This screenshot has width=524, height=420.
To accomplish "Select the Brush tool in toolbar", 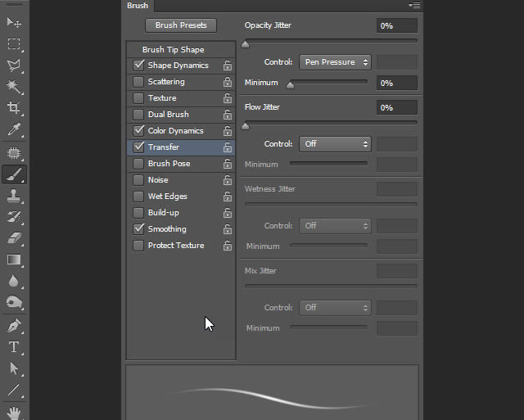I will click(14, 174).
